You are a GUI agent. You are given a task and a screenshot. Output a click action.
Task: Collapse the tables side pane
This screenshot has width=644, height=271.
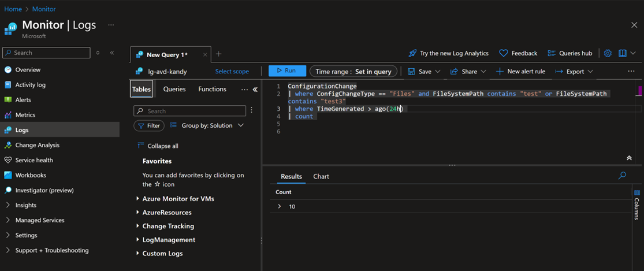click(255, 89)
